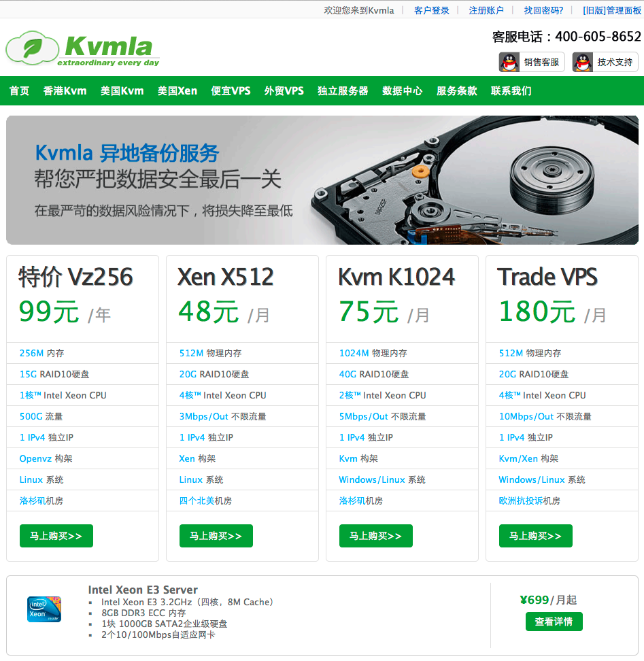Click the 注册账户 link
The height and width of the screenshot is (661, 644).
486,10
